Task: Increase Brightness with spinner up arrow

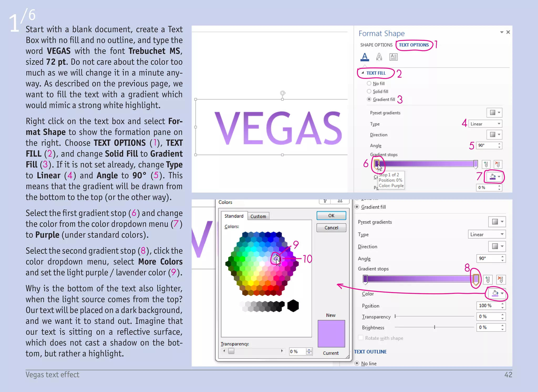Action: coord(503,325)
